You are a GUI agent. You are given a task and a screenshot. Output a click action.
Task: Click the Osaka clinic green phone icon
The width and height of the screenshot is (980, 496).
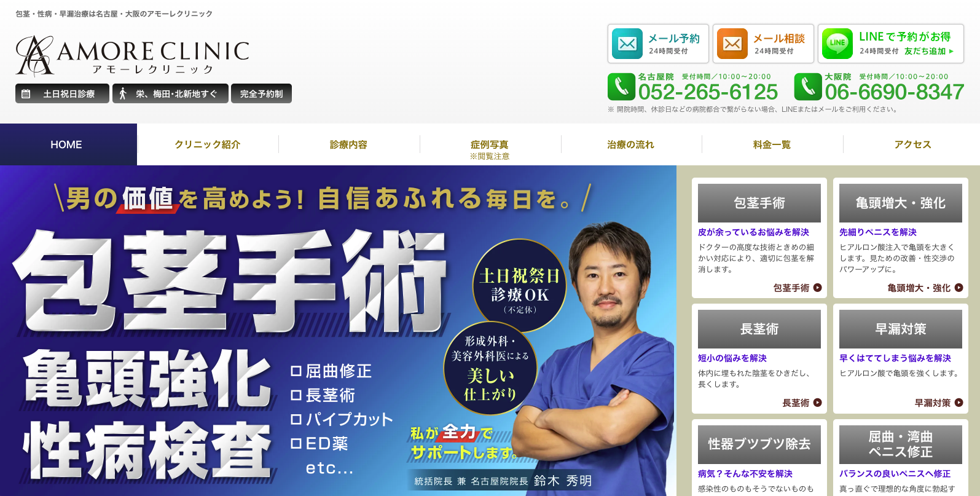(x=808, y=87)
